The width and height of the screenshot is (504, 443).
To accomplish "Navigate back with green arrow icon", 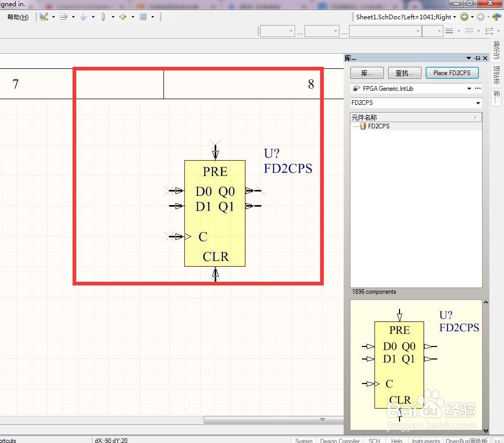I will pyautogui.click(x=464, y=17).
